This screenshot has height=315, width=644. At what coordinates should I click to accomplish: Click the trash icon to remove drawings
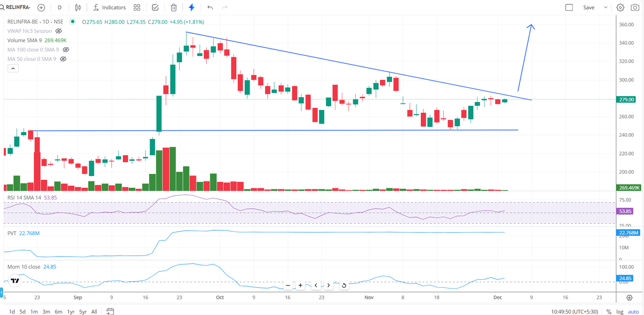click(174, 8)
